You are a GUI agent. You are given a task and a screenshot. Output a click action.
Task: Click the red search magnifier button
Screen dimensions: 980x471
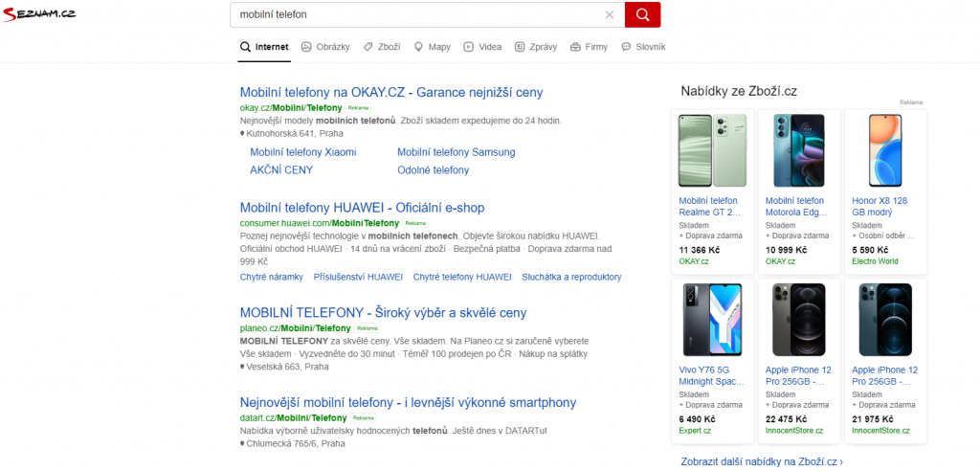[x=642, y=14]
